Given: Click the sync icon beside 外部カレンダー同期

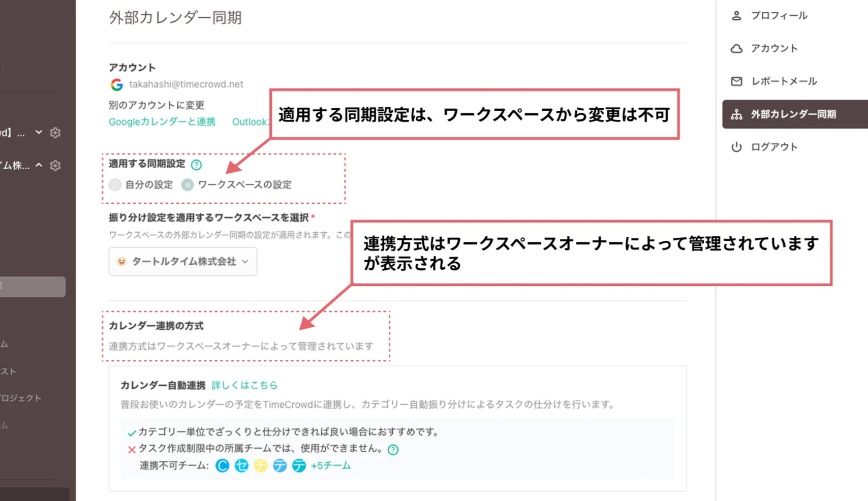Looking at the screenshot, I should click(736, 114).
